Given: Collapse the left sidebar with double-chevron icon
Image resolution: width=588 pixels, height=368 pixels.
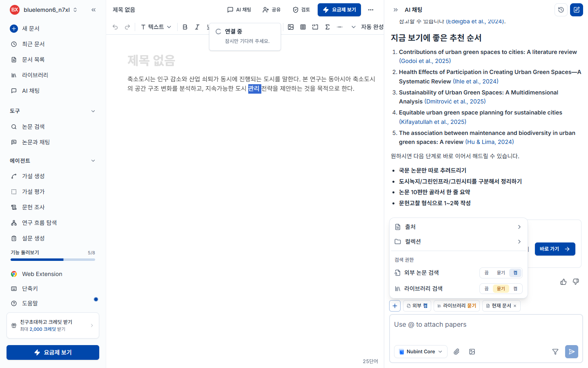Looking at the screenshot, I should [x=94, y=10].
